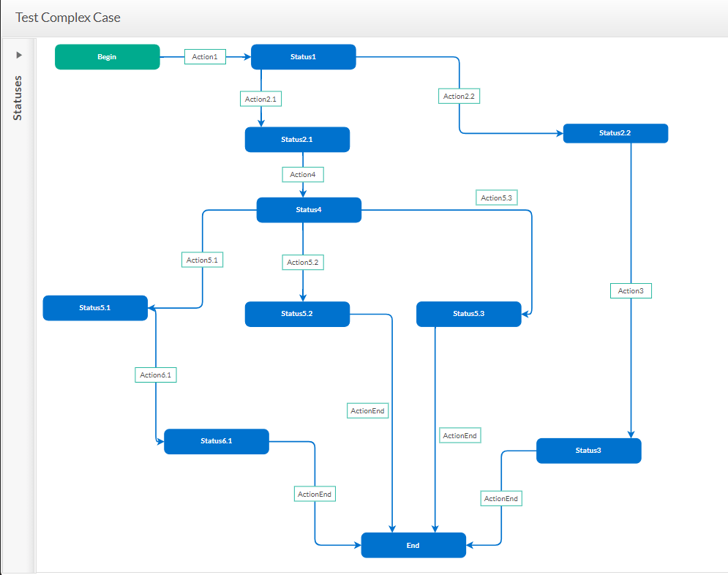Click the End status node
728x575 pixels.
point(413,546)
